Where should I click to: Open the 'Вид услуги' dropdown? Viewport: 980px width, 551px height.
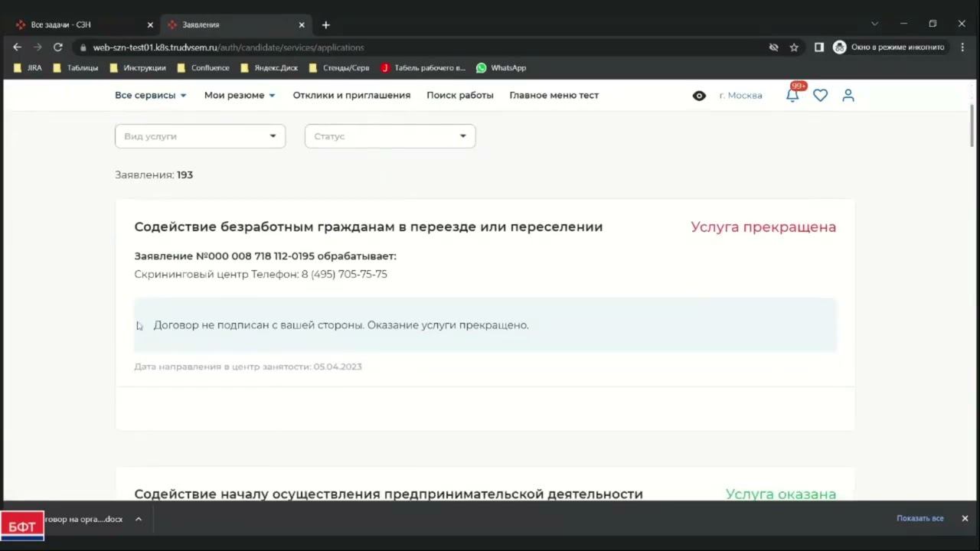tap(200, 136)
